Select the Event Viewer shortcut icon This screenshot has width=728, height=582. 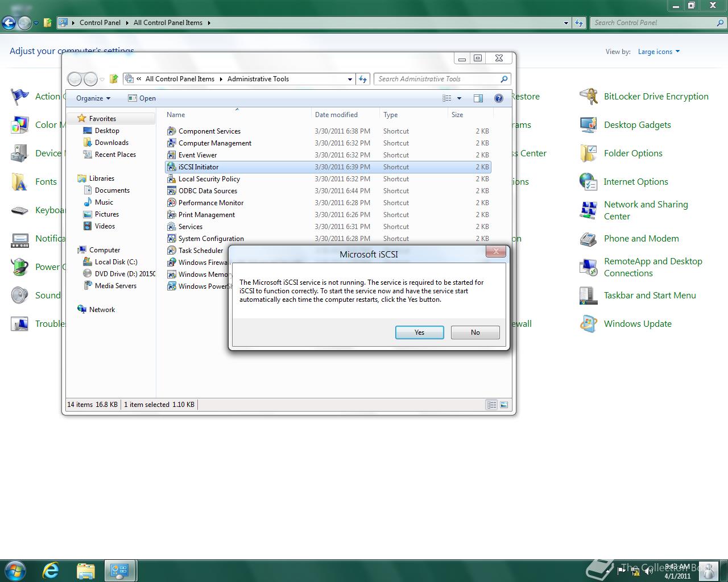click(x=172, y=155)
